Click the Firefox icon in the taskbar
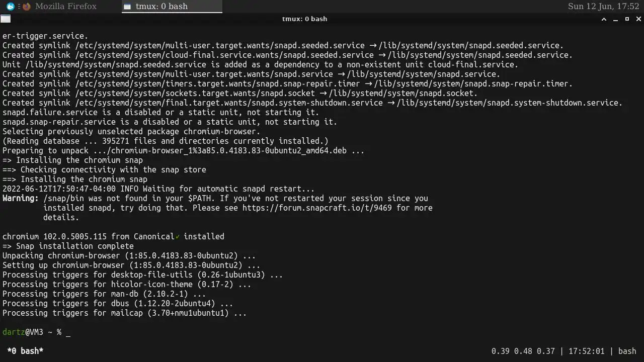This screenshot has height=362, width=644. (27, 7)
